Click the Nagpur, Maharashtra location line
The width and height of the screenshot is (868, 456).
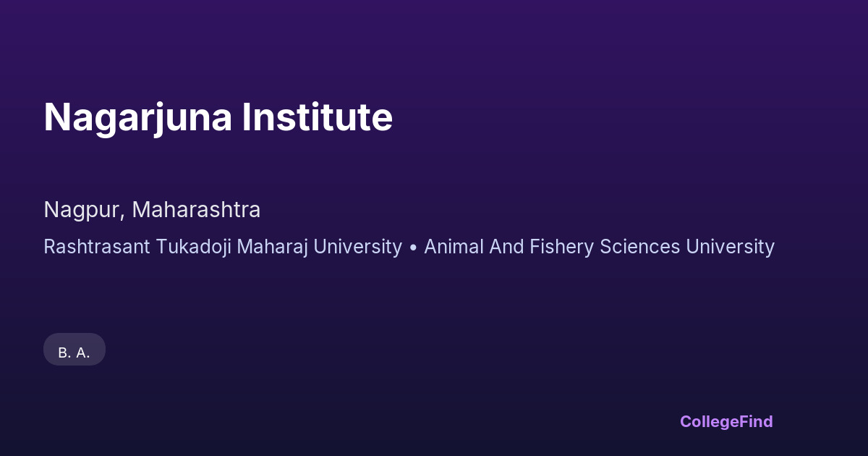tap(152, 210)
